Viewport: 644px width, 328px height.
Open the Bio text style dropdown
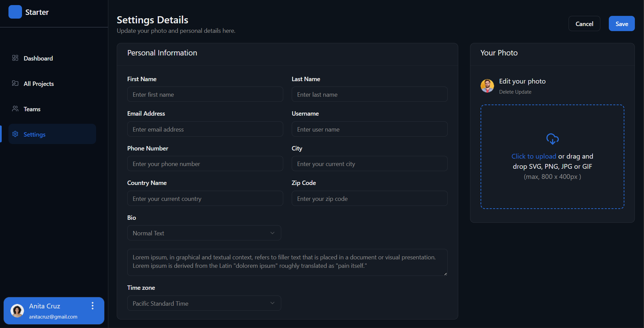(204, 233)
